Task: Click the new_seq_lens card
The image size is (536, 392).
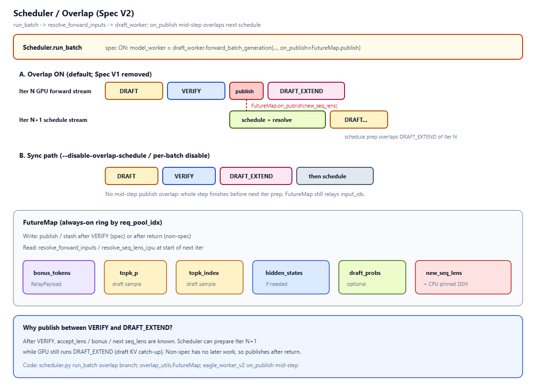Action: pyautogui.click(x=463, y=277)
